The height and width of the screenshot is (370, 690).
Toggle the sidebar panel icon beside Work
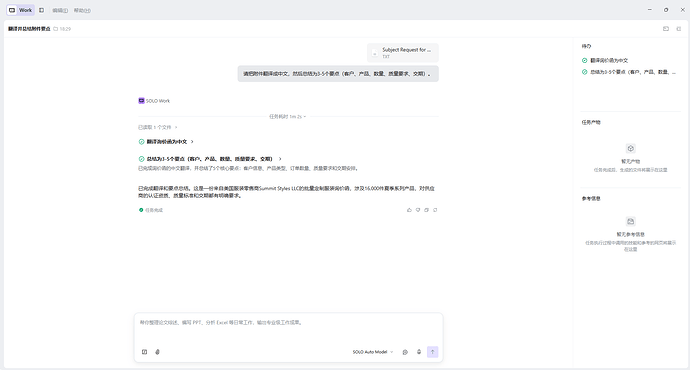[41, 10]
